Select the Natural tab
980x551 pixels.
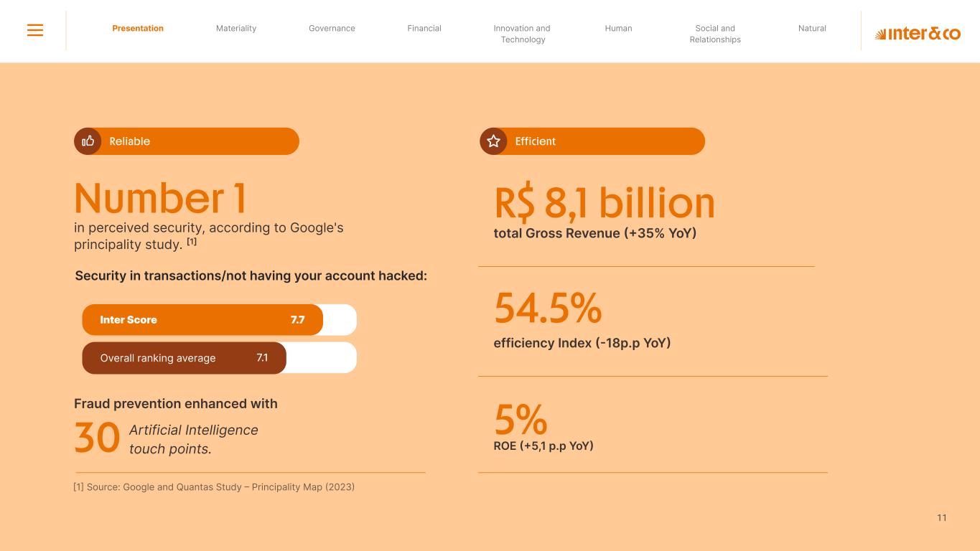(812, 29)
